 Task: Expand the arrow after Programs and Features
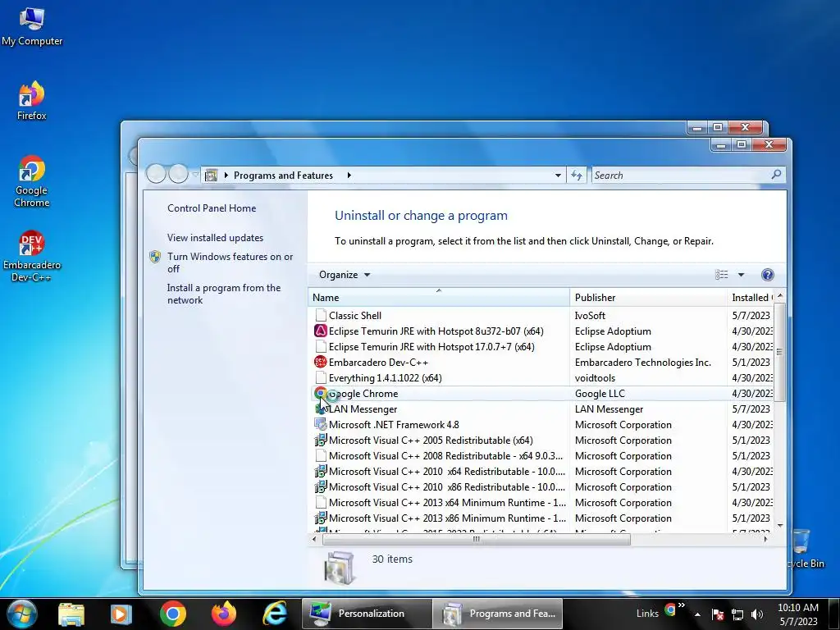click(349, 176)
